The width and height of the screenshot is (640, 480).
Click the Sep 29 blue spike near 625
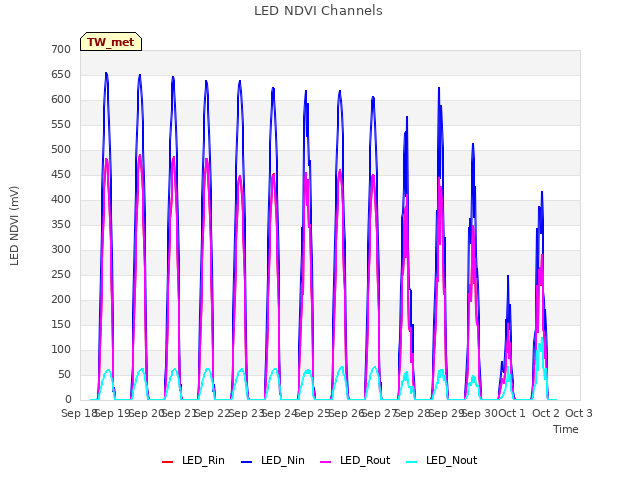click(439, 88)
